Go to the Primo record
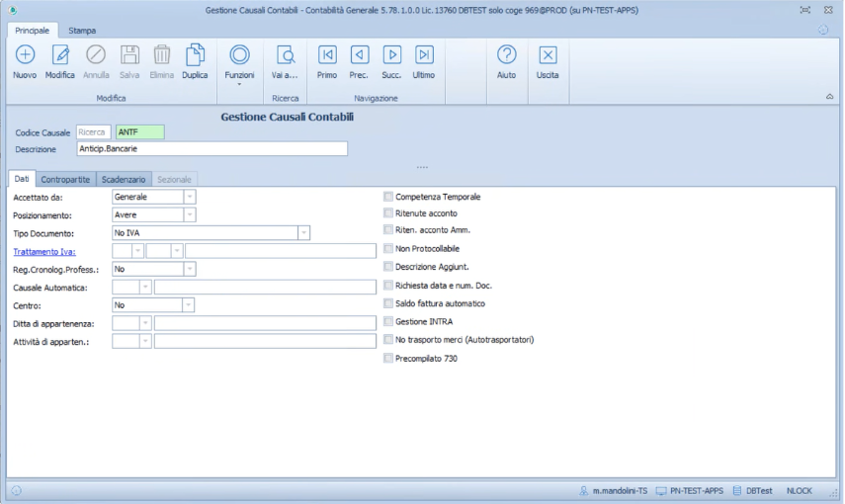Image resolution: width=845 pixels, height=504 pixels. (x=327, y=55)
